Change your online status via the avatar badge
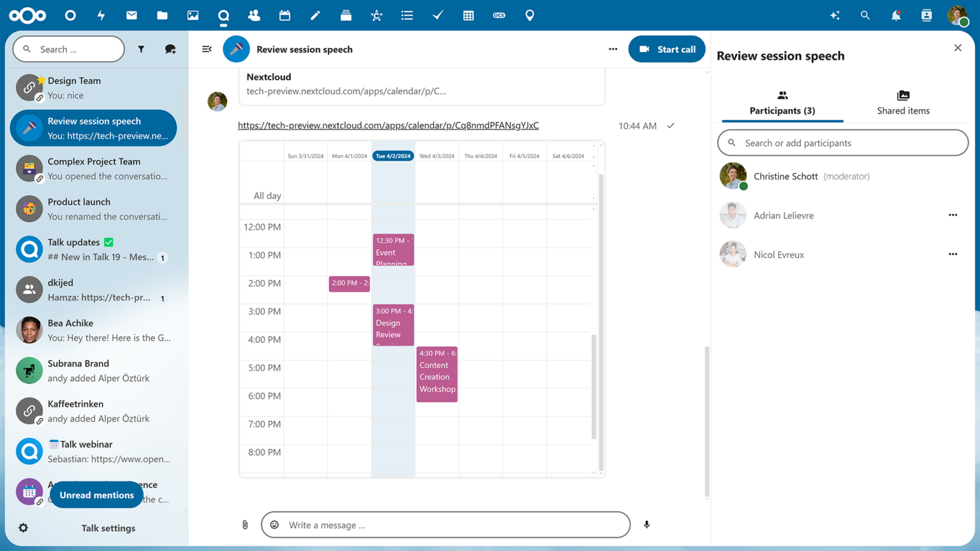This screenshot has height=551, width=980. point(964,22)
